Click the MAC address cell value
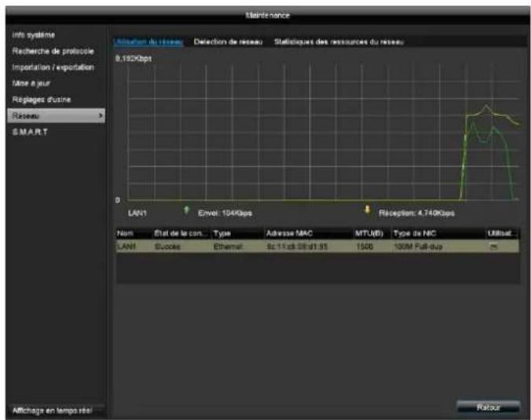Viewport: 531px width, 420px height. (x=297, y=247)
